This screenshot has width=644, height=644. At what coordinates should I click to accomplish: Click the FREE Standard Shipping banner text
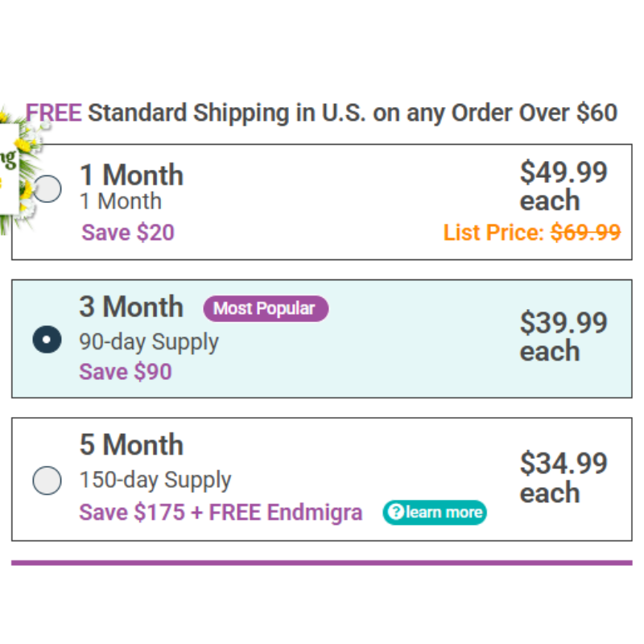tap(321, 113)
